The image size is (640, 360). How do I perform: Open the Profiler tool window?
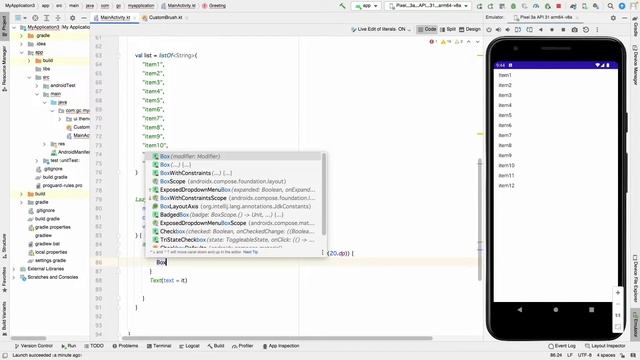click(x=243, y=346)
